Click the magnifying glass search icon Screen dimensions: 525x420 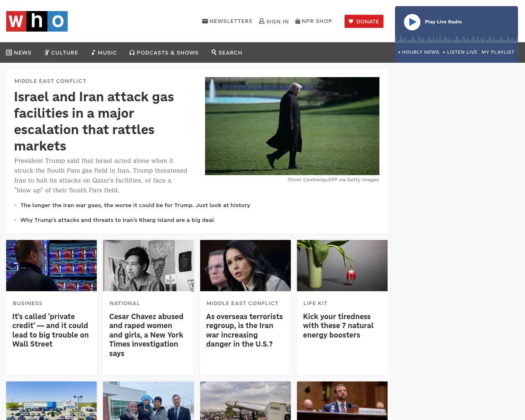coord(214,52)
